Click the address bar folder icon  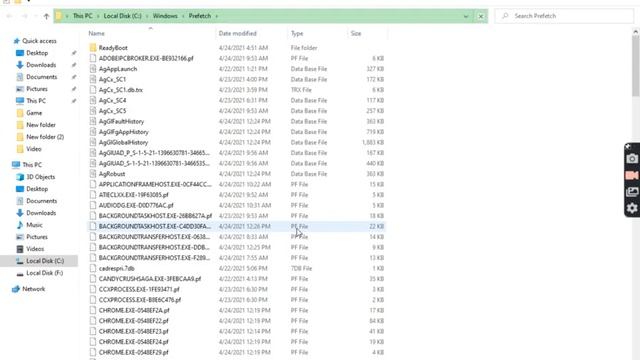coord(59,16)
